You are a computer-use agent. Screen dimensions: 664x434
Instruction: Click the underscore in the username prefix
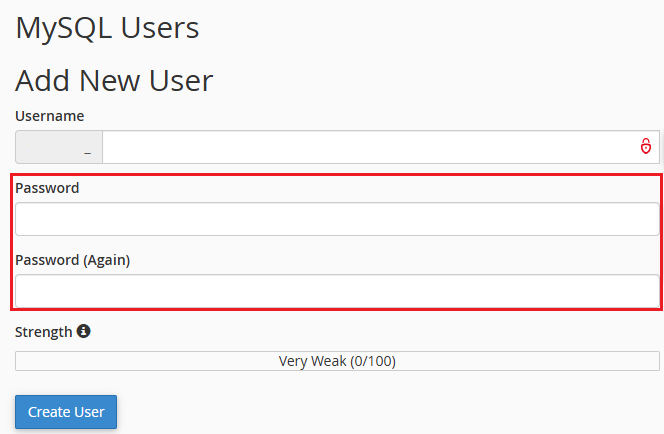(88, 153)
